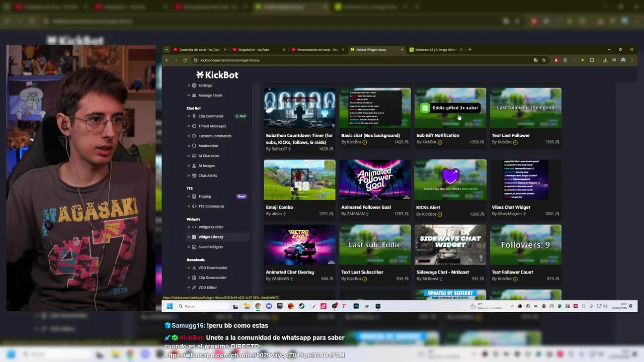Open Sub Gift Notification widget thumbnail
The image size is (644, 362).
pyautogui.click(x=450, y=108)
